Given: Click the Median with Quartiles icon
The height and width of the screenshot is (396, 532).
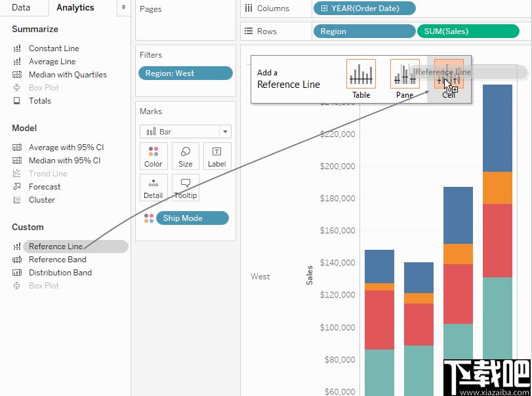Looking at the screenshot, I should coord(17,75).
